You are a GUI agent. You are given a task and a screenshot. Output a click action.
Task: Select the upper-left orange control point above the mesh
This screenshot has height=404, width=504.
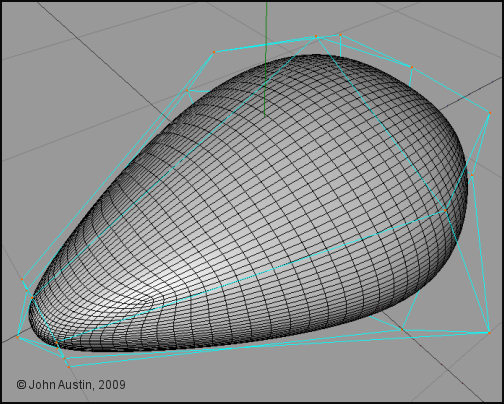214,52
